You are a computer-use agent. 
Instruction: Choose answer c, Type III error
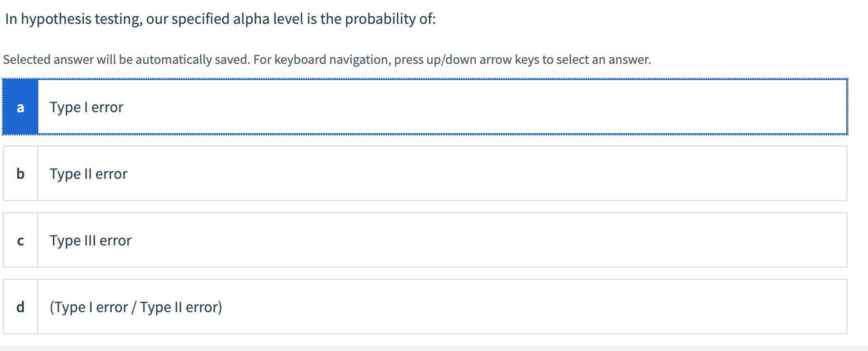[x=425, y=240]
